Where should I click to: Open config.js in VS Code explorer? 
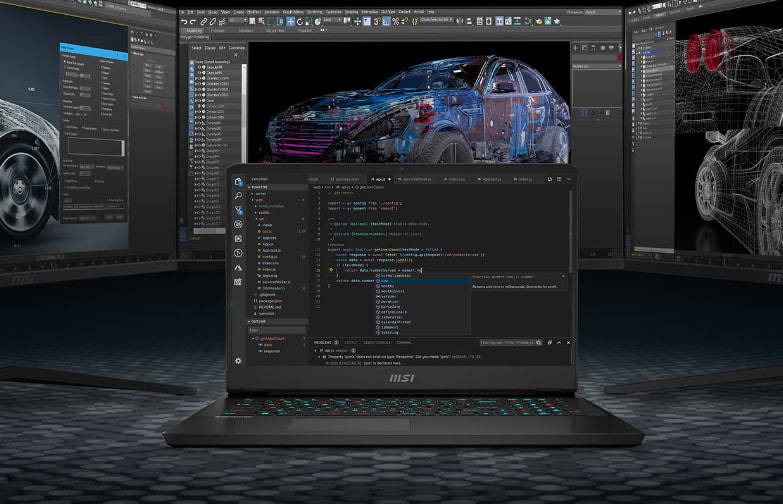point(270,257)
